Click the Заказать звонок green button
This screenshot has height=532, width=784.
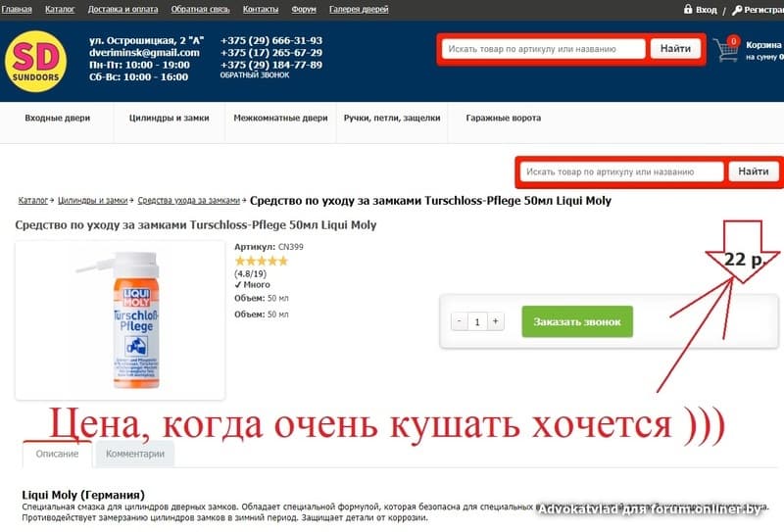pos(577,321)
